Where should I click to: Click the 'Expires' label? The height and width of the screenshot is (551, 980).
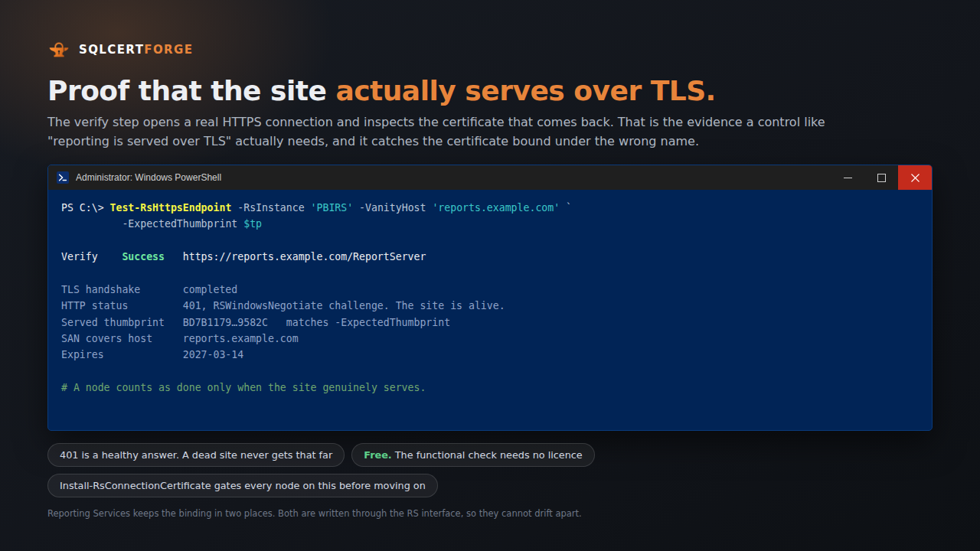tap(83, 355)
